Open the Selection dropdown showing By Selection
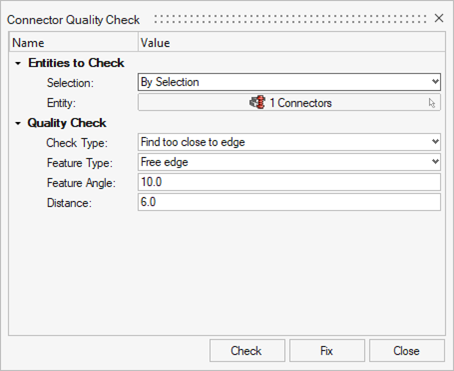This screenshot has height=371, width=454. coord(289,82)
